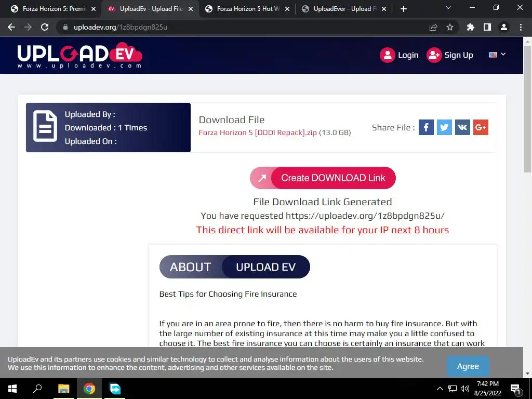
Task: Click Create DOWNLOAD Link button
Action: coord(323,178)
